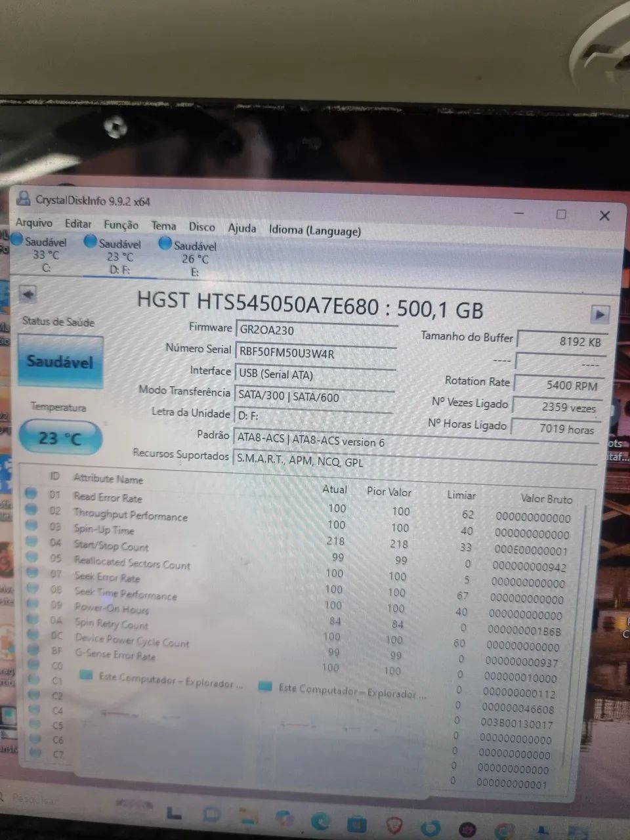Open the Tema menu
The width and height of the screenshot is (630, 840).
pos(163,226)
